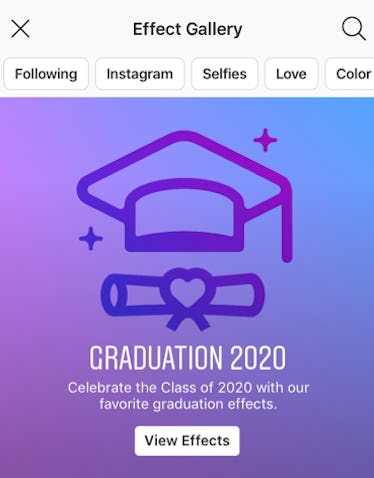Open the Selfies effects category
Image resolution: width=374 pixels, height=478 pixels.
pos(225,74)
